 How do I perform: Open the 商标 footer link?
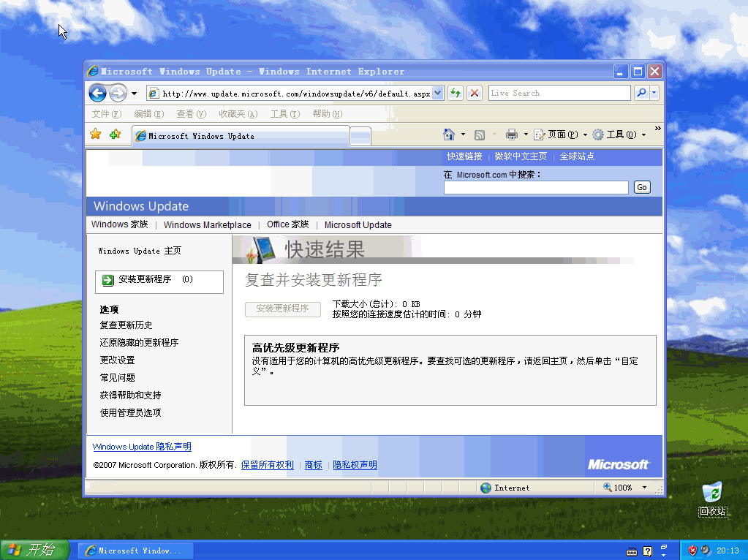coord(314,465)
